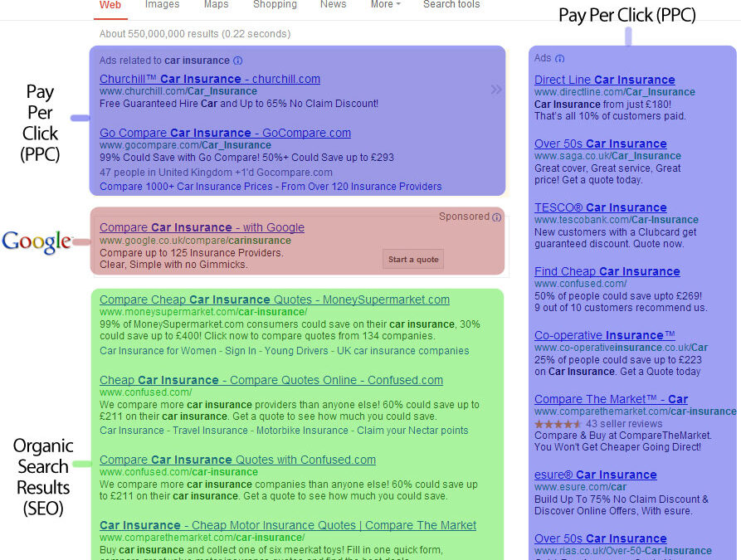The image size is (741, 560).
Task: Click 'Travel Insurance' sitelink
Action: tap(210, 431)
